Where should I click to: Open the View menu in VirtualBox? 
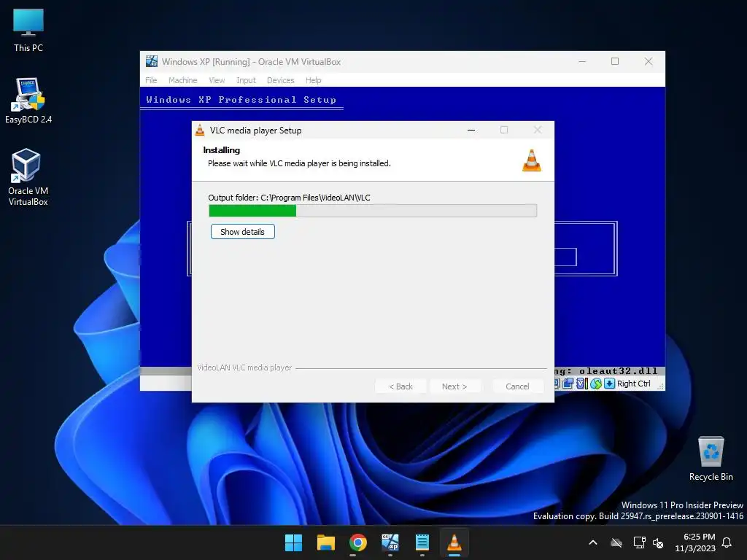[x=217, y=80]
